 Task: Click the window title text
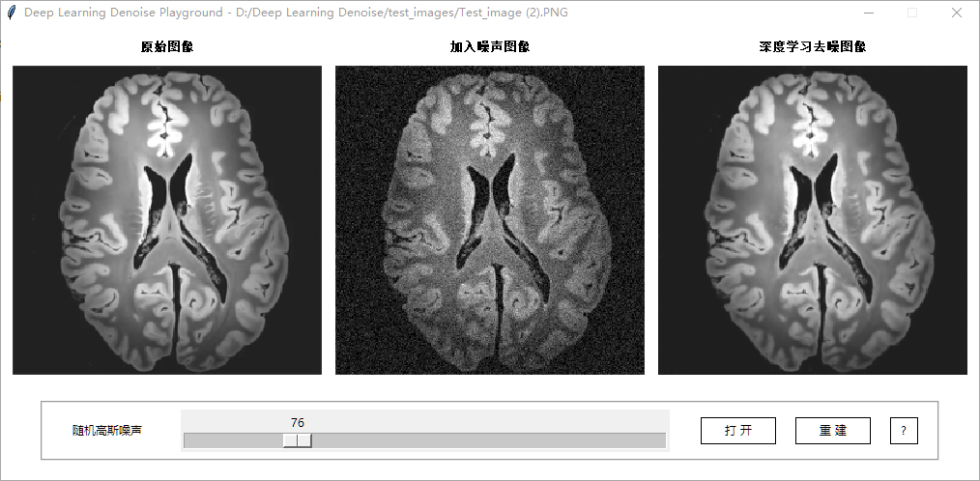[297, 13]
